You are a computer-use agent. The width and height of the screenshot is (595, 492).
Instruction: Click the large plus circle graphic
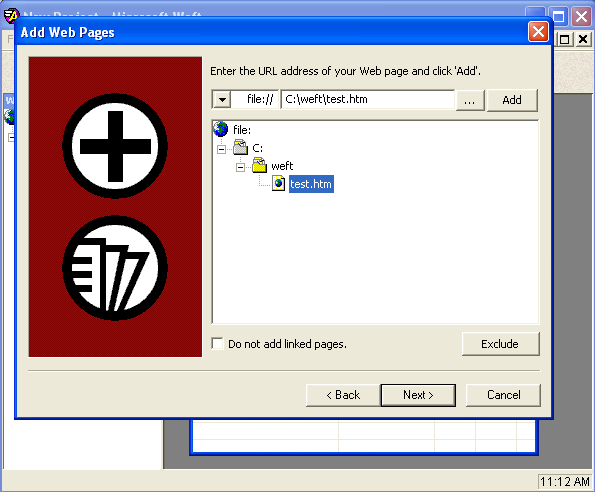(x=115, y=146)
